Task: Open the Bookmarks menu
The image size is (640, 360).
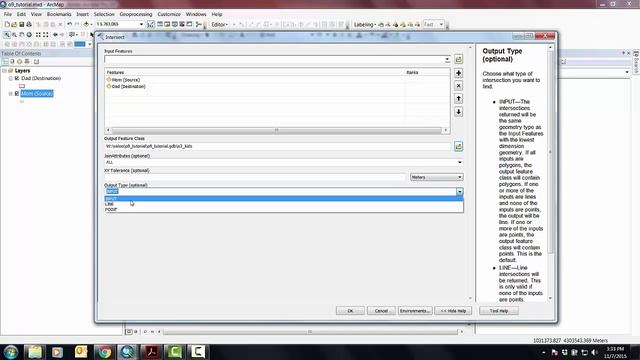Action: click(x=59, y=14)
